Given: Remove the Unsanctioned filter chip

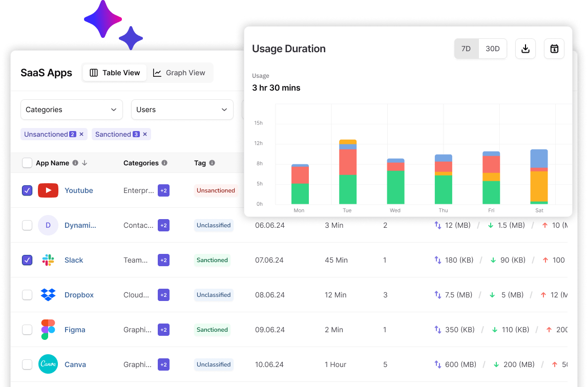Looking at the screenshot, I should [81, 134].
